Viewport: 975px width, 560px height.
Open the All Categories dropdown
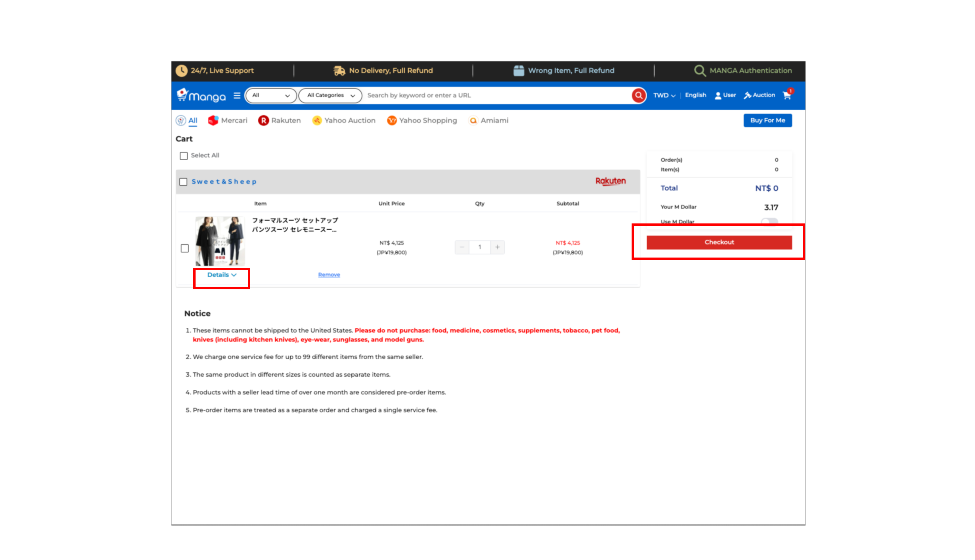pyautogui.click(x=330, y=96)
